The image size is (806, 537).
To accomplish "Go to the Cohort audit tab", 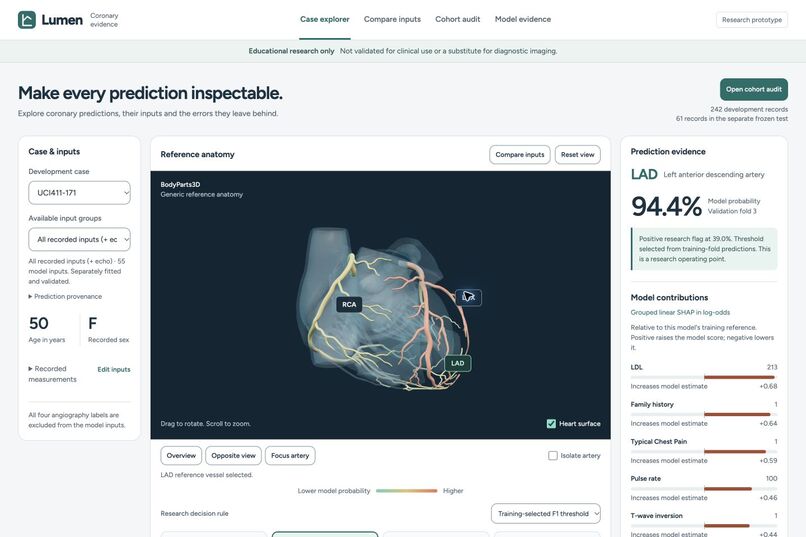I will [457, 20].
